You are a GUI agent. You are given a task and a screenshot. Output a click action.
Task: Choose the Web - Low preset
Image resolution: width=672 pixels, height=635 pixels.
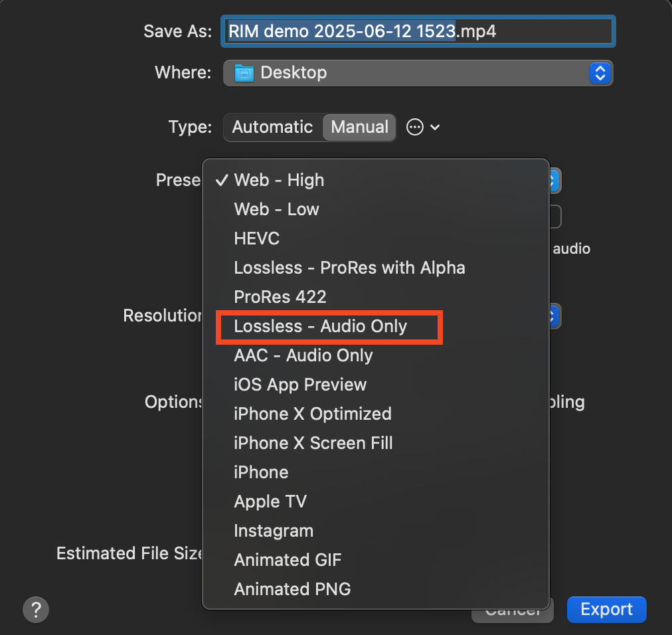276,209
